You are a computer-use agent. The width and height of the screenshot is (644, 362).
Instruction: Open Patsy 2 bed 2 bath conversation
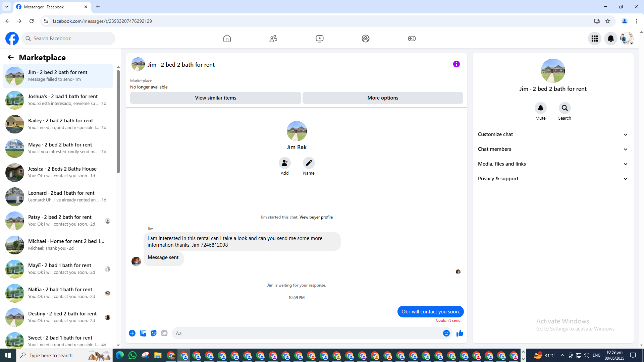point(58,221)
